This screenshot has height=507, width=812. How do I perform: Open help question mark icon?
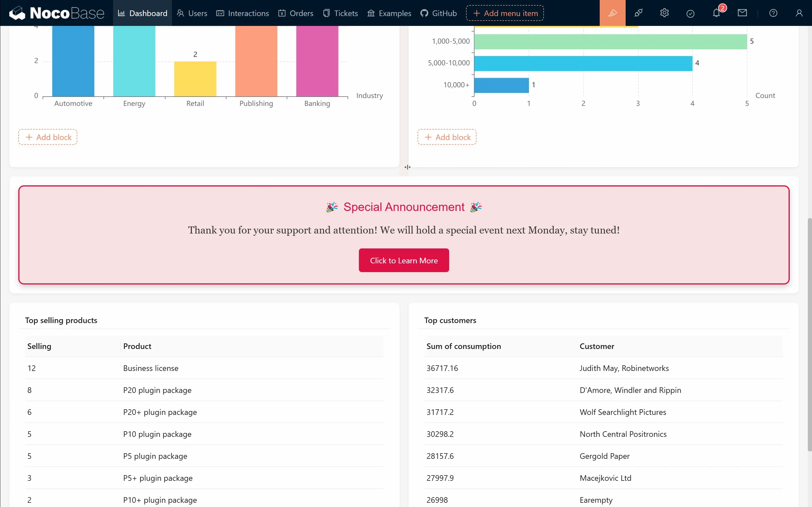click(x=773, y=13)
